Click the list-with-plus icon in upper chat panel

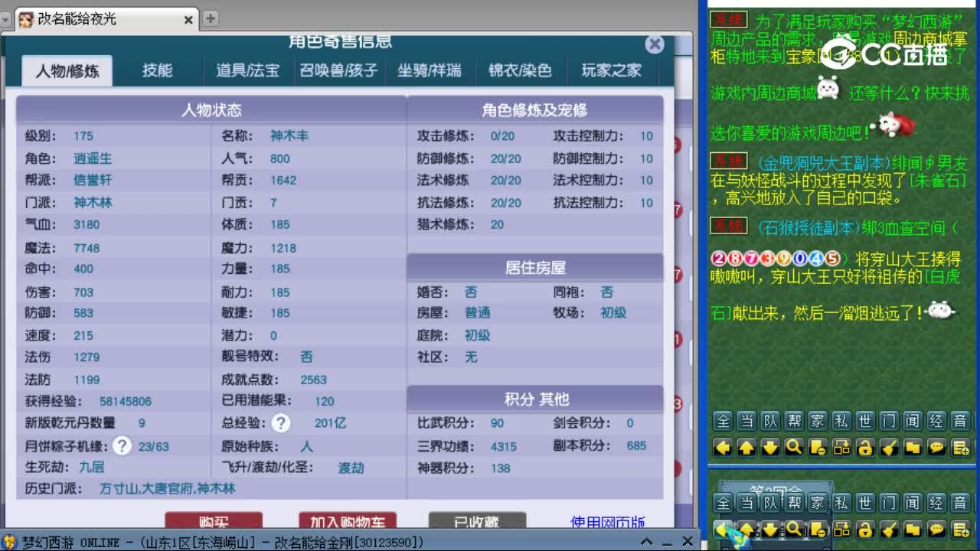pos(960,448)
